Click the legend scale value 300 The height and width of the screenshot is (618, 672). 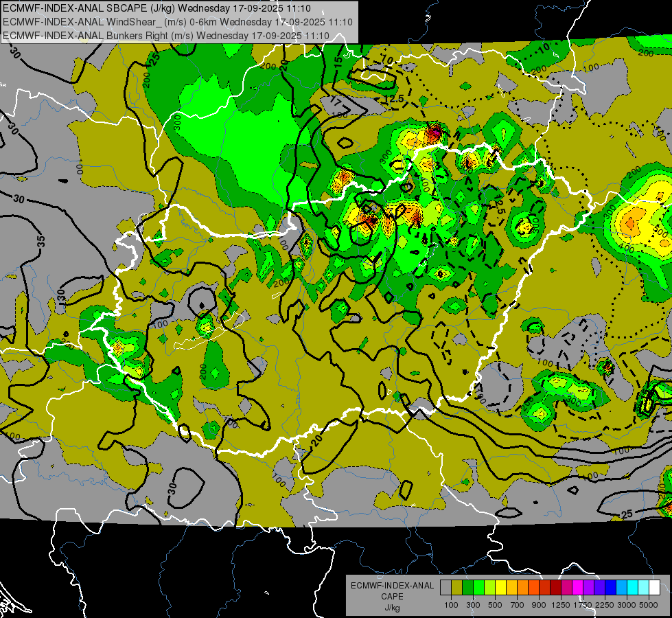pyautogui.click(x=473, y=605)
